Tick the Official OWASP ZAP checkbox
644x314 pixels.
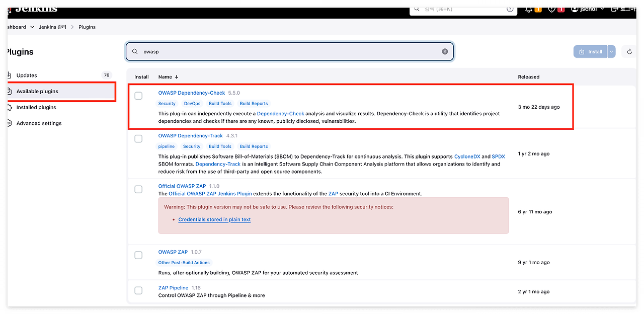(x=138, y=189)
